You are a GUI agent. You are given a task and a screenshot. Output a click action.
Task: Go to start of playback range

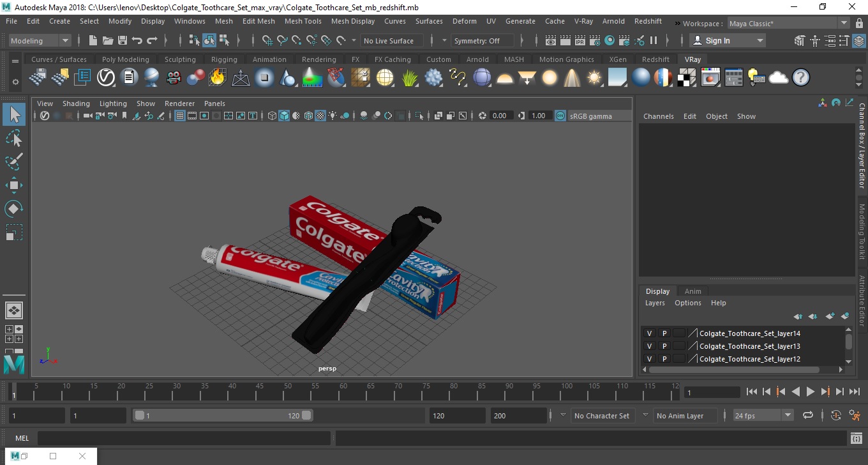coord(752,392)
